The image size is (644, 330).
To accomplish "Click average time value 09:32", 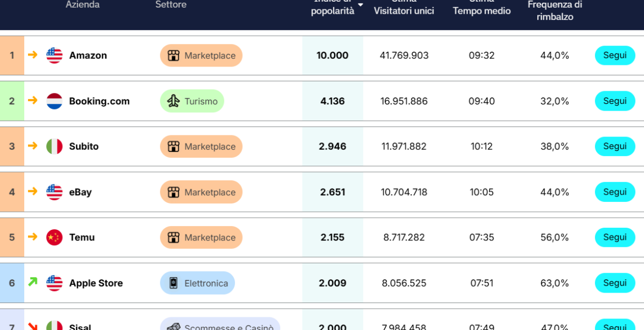I will click(482, 56).
